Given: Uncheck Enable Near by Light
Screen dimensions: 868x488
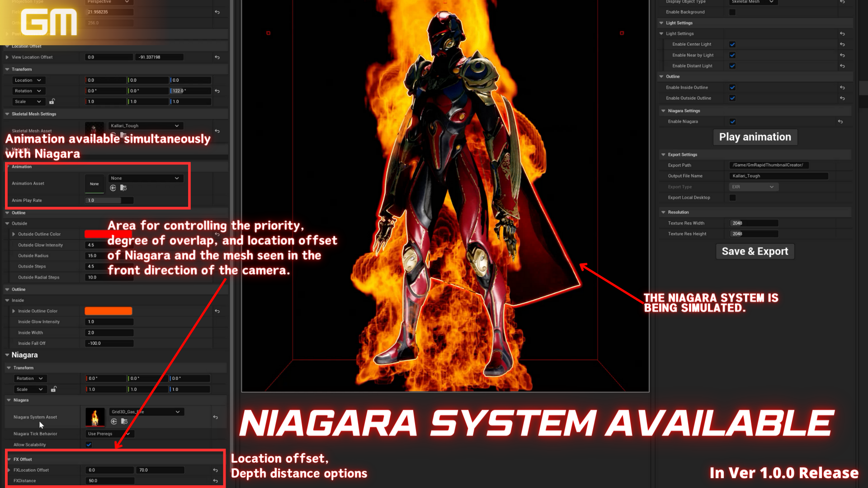Looking at the screenshot, I should pos(732,55).
